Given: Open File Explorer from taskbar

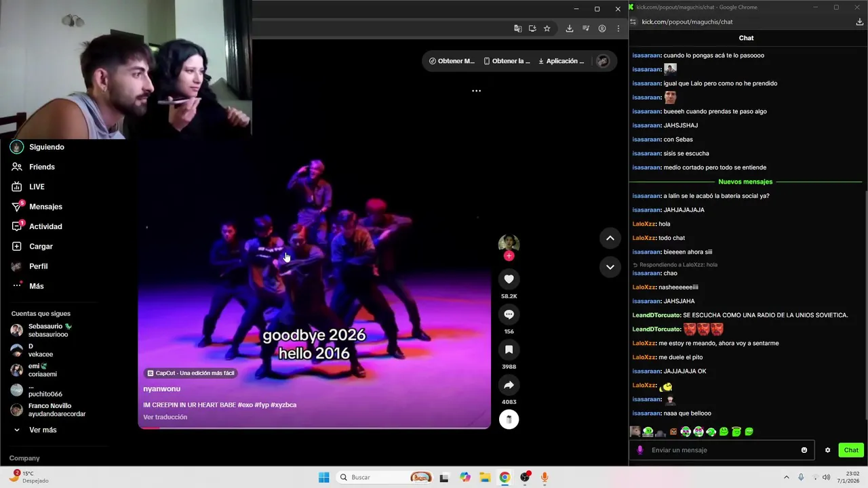Looking at the screenshot, I should pyautogui.click(x=485, y=477).
